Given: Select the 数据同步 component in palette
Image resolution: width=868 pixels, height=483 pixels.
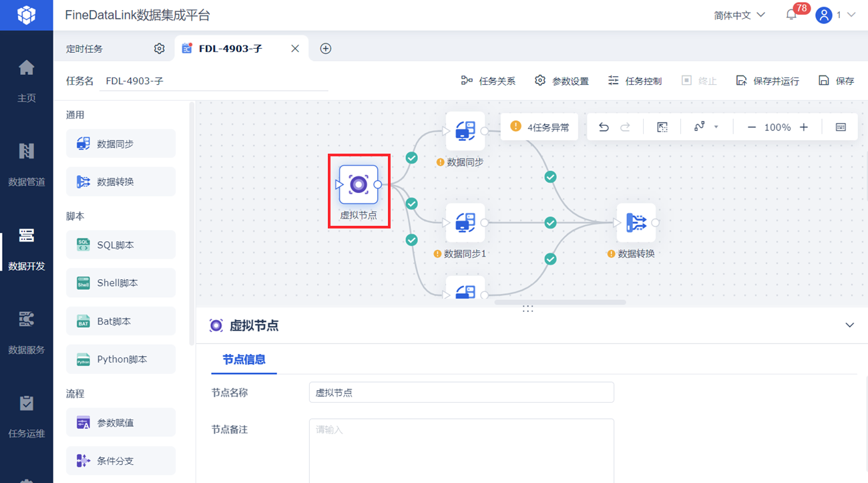Looking at the screenshot, I should 121,144.
